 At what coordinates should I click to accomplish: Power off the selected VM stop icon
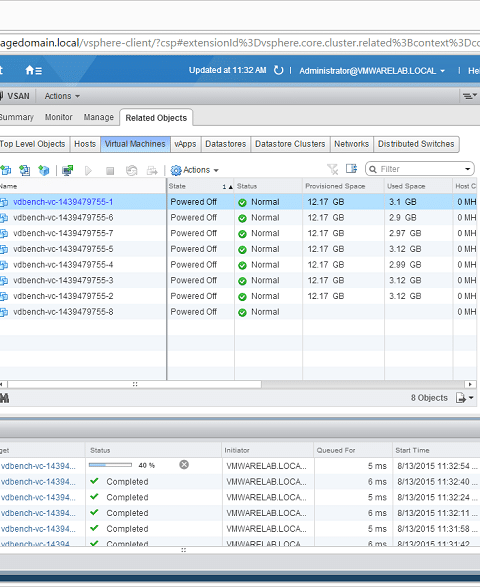tap(110, 171)
